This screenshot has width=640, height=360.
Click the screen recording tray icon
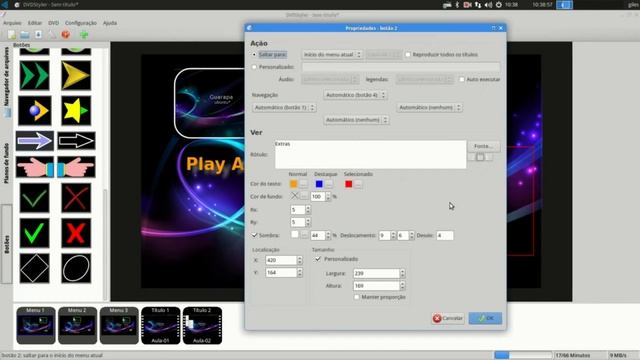(468, 5)
